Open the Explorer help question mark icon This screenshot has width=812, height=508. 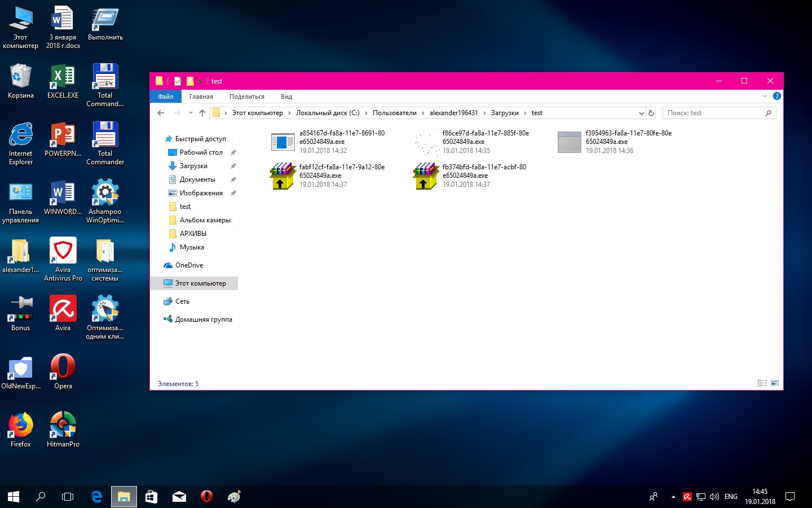tap(776, 97)
